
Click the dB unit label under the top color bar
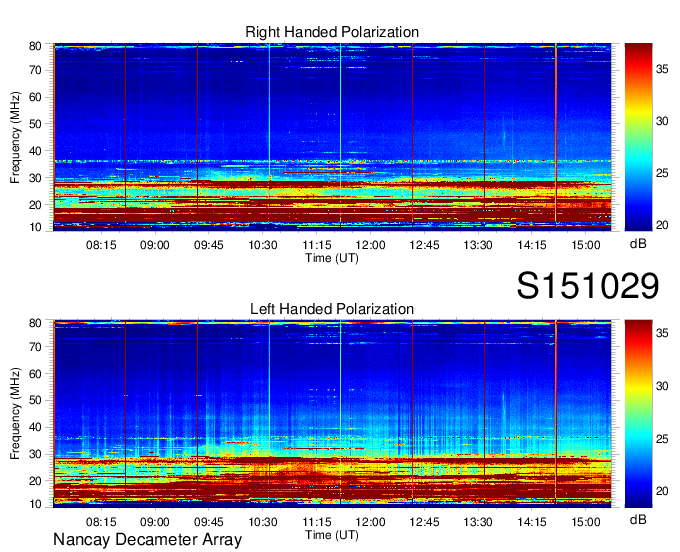[638, 244]
